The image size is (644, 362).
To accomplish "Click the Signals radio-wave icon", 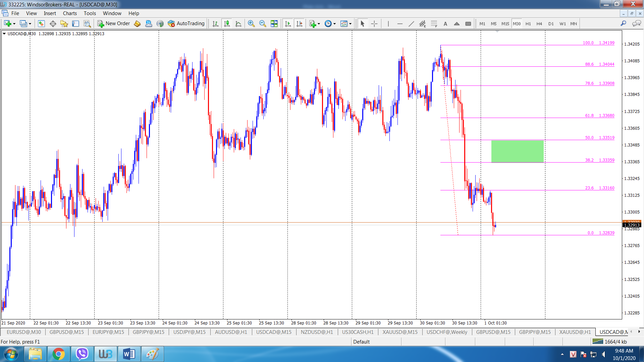I will (x=160, y=23).
